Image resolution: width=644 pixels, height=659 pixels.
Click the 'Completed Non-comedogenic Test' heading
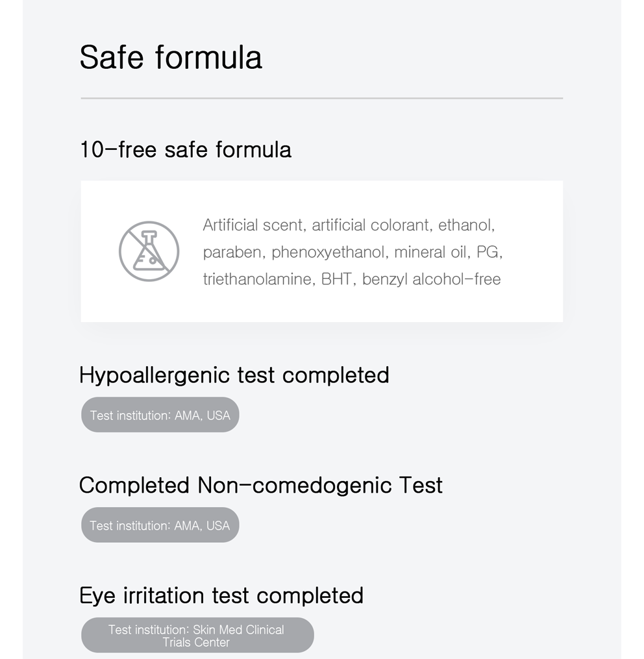click(260, 486)
